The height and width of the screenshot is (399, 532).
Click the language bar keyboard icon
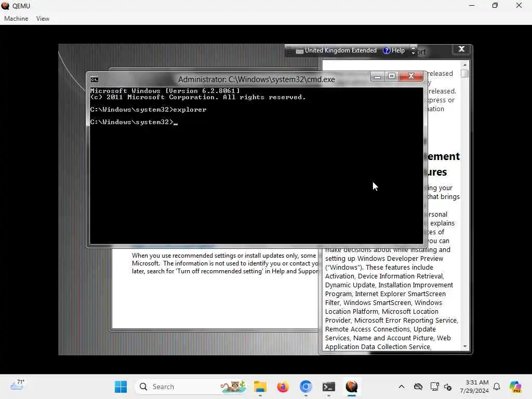tap(299, 51)
